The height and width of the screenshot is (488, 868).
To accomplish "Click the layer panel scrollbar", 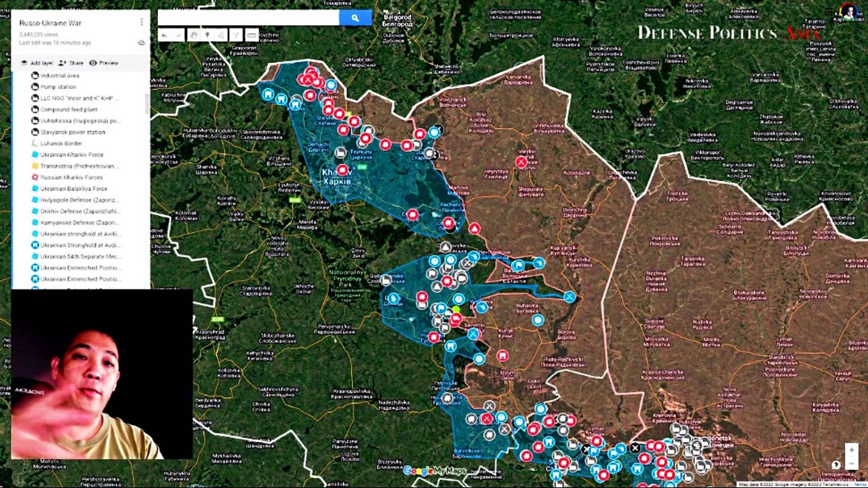I will tap(146, 103).
